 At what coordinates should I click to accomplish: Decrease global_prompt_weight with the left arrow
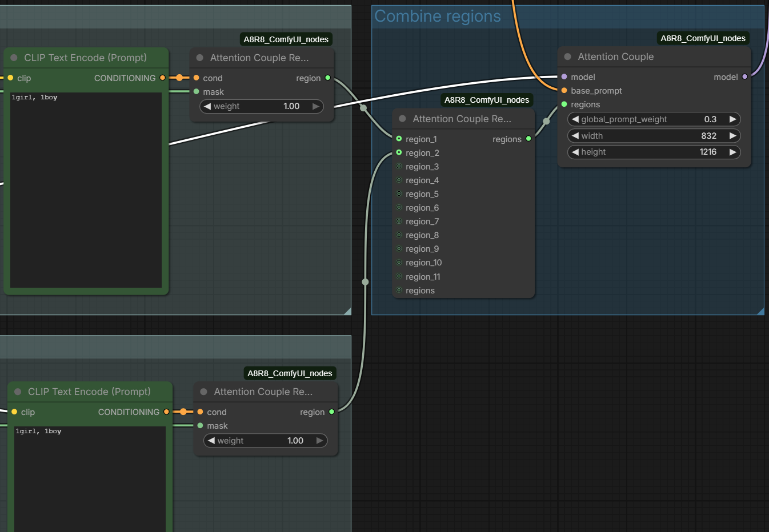[575, 119]
